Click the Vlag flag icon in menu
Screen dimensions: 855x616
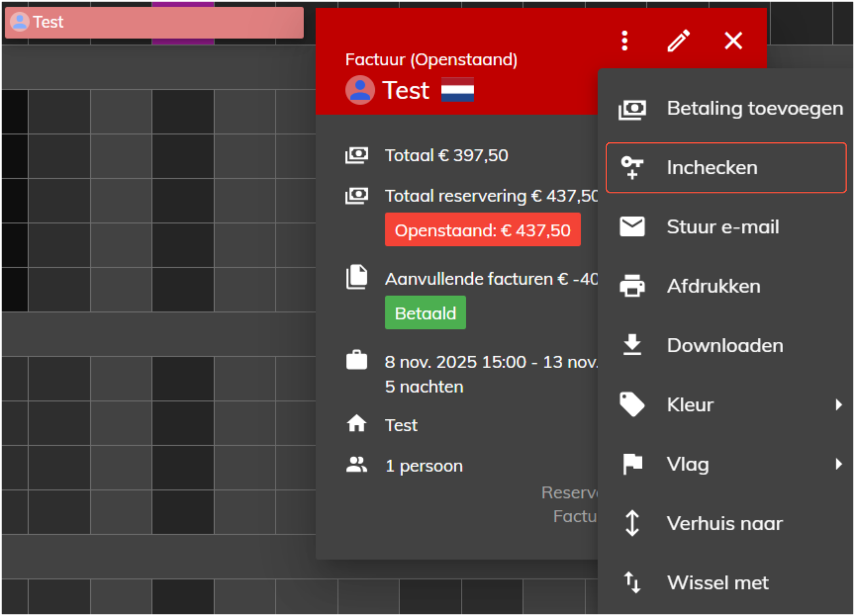pyautogui.click(x=632, y=464)
